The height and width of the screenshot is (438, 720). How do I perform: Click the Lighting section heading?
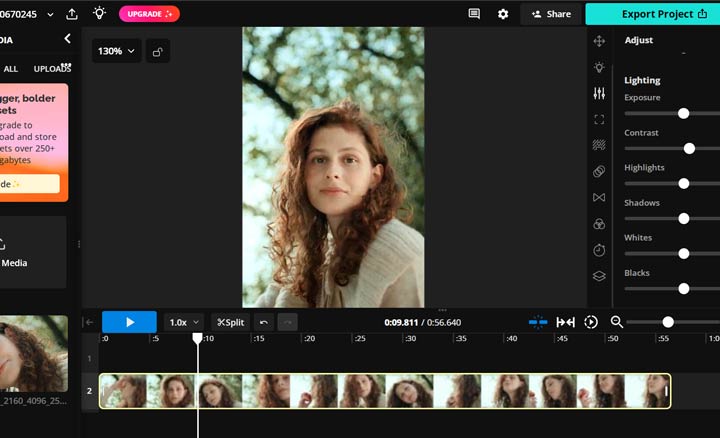(642, 80)
